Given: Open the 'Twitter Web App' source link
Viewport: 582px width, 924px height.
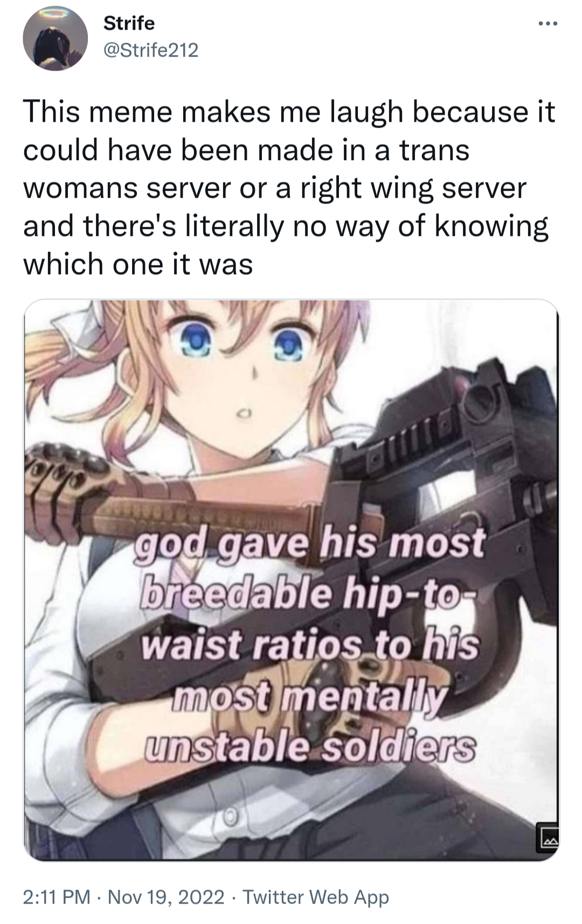Looking at the screenshot, I should point(316,897).
